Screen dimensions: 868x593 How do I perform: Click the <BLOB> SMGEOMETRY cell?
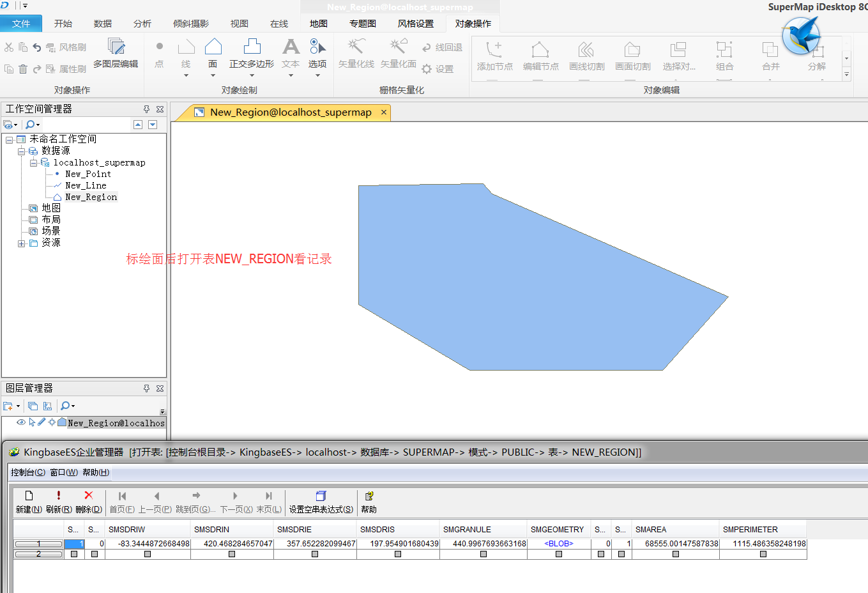(559, 544)
